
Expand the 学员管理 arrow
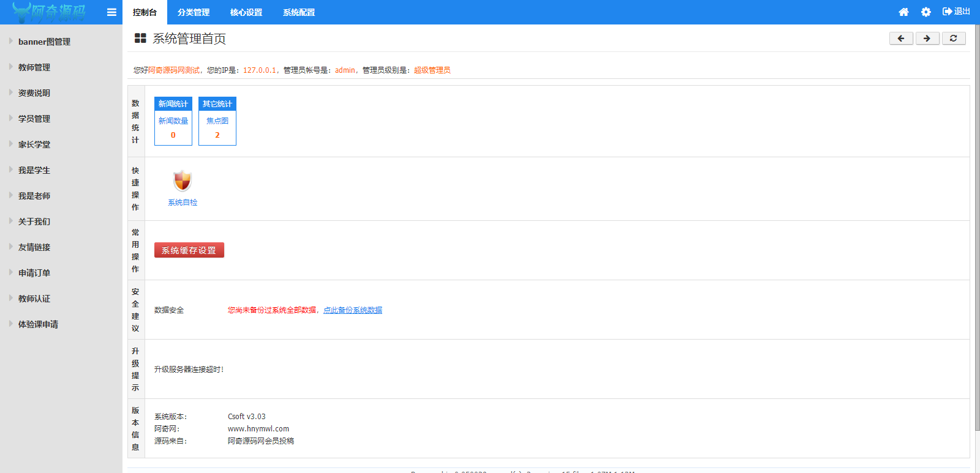(11, 118)
